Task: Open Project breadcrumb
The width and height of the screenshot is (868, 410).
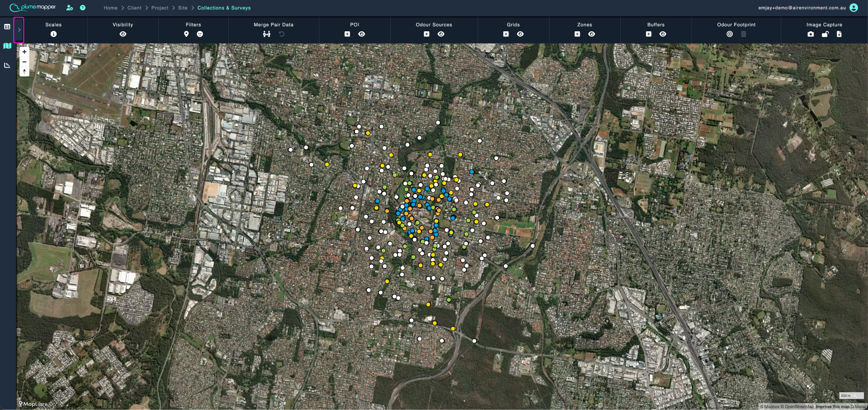Action: [x=160, y=8]
